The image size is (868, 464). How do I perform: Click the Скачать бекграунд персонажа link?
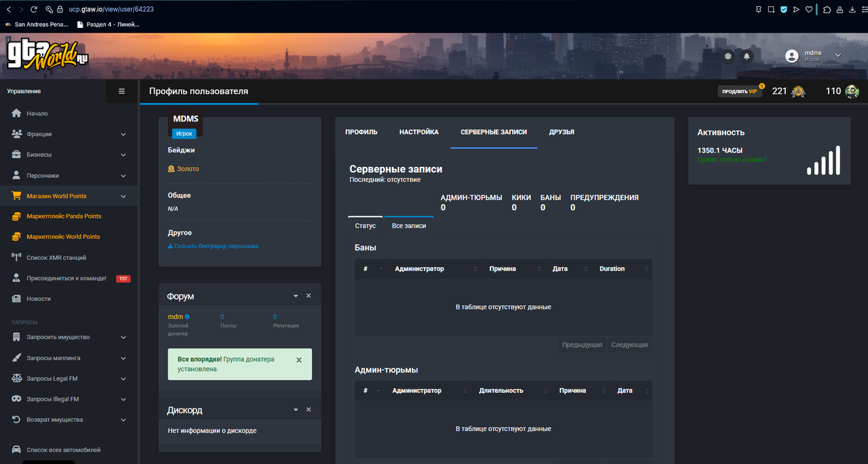pyautogui.click(x=213, y=246)
